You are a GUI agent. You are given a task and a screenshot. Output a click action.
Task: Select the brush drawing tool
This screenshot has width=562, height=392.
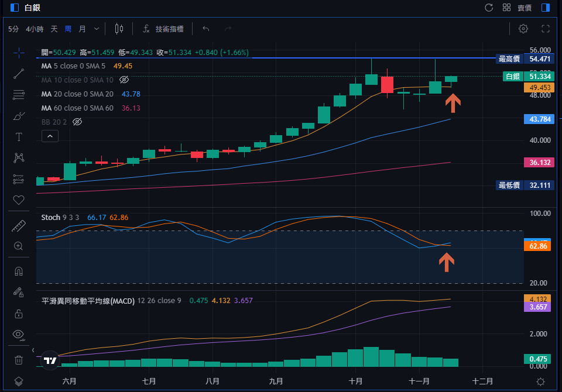pyautogui.click(x=19, y=116)
